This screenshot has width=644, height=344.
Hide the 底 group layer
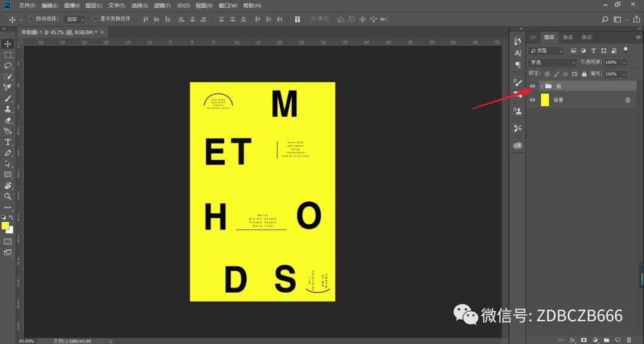[x=532, y=86]
